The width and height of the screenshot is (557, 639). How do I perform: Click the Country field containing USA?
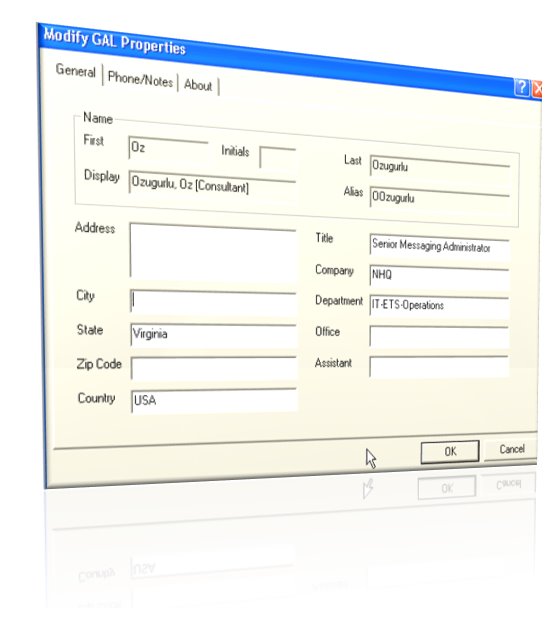214,401
